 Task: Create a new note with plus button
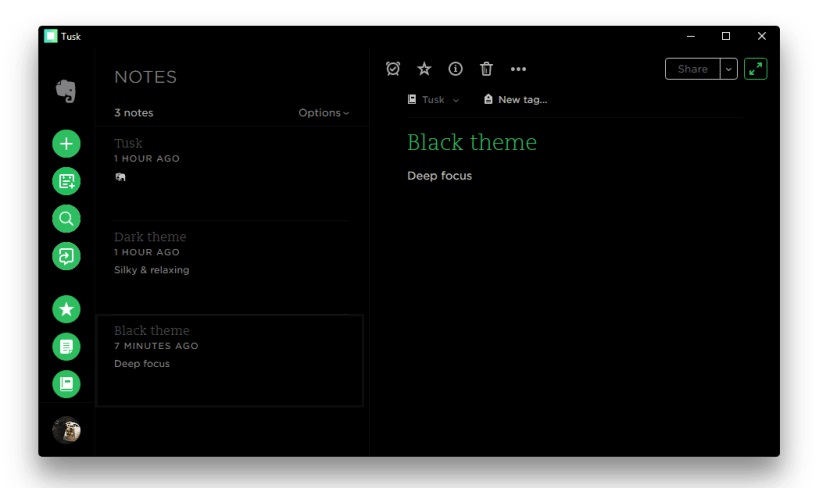66,144
